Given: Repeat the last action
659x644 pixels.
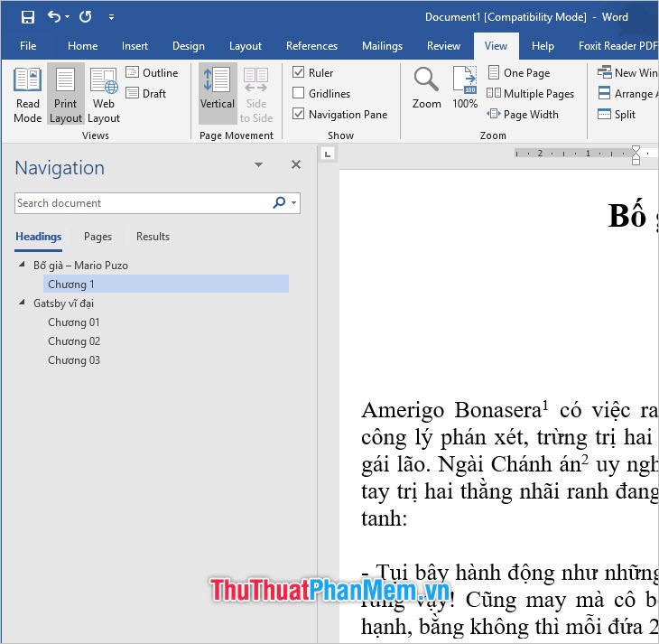Looking at the screenshot, I should pos(86,17).
